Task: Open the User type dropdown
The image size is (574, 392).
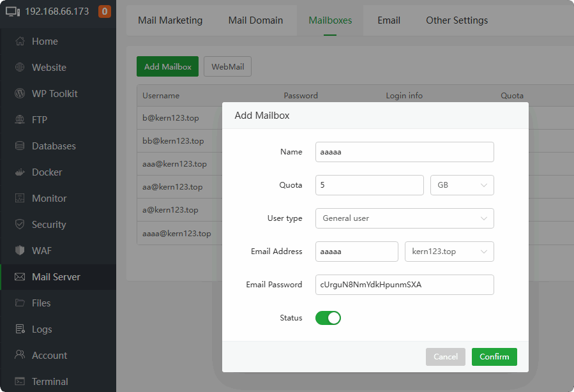Action: pyautogui.click(x=404, y=218)
